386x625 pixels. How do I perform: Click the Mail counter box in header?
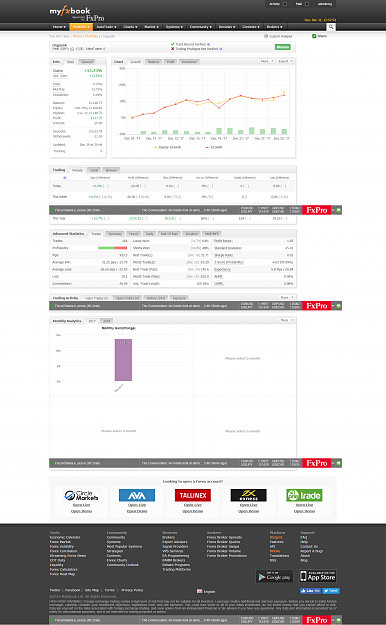coord(307,4)
